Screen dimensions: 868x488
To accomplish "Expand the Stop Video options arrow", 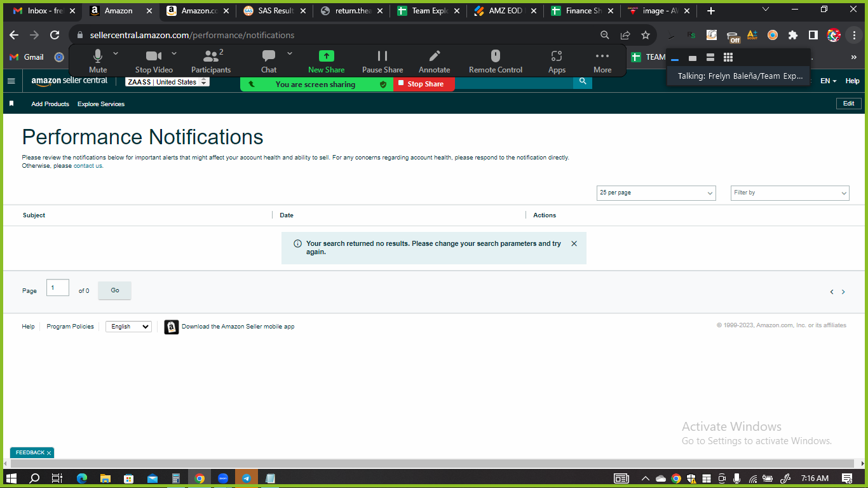I will click(x=174, y=53).
